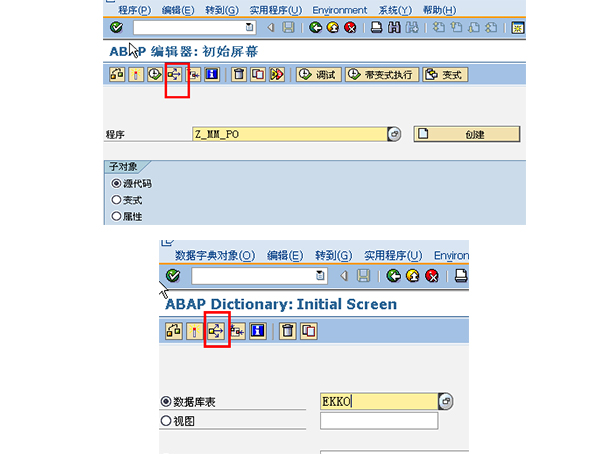Click the green checkmark Enter icon in top window
This screenshot has width=600, height=454.
[118, 28]
